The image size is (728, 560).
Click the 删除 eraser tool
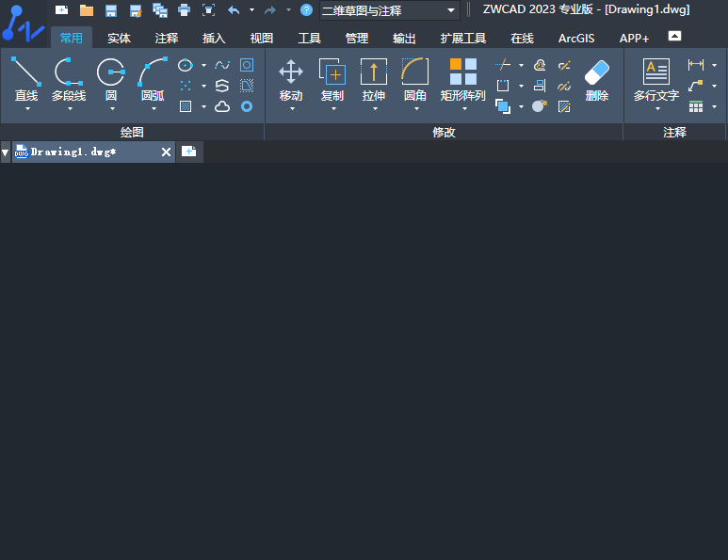pos(597,79)
